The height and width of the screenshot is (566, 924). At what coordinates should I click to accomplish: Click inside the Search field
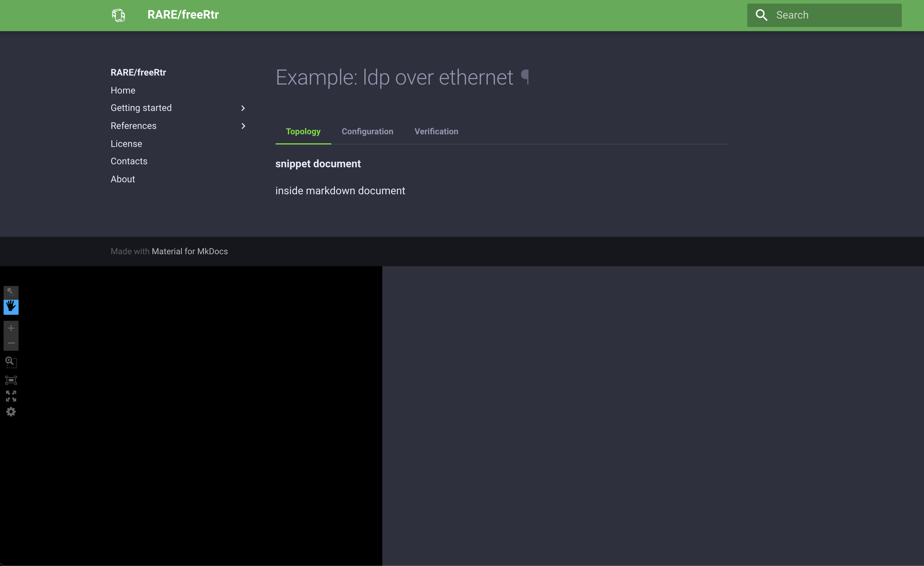(825, 15)
